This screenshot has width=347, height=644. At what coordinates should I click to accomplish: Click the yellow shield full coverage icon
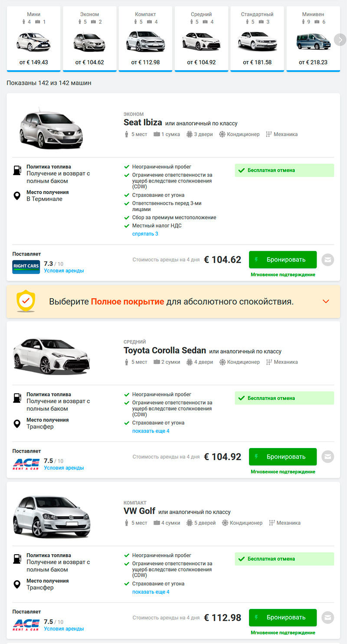pos(26,301)
